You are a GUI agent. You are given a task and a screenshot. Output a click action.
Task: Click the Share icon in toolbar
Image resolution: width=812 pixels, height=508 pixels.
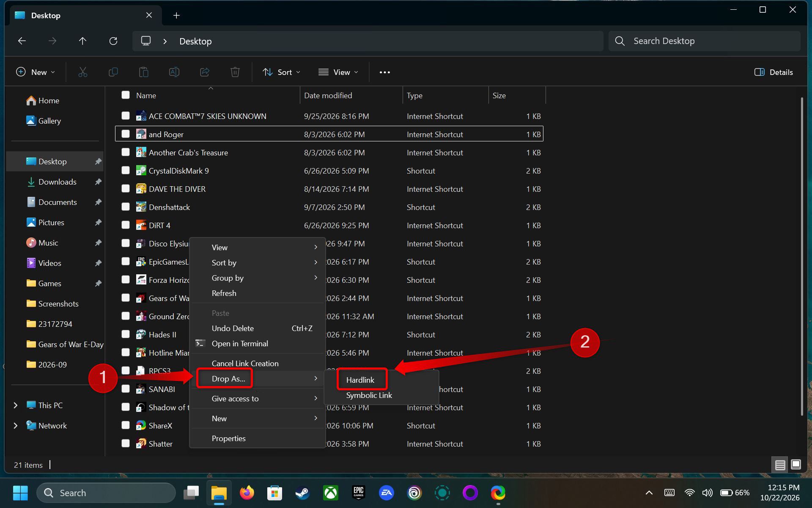coord(205,72)
